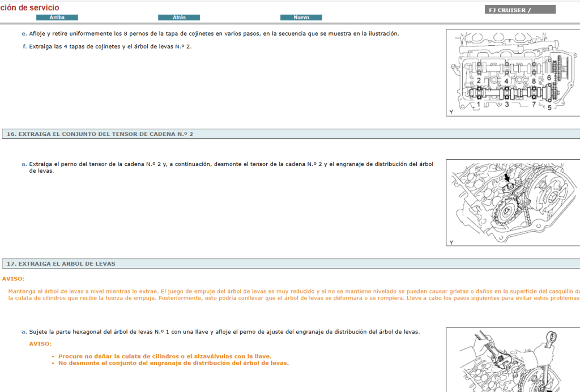Click step f about removing 4 bearing caps

pos(110,46)
